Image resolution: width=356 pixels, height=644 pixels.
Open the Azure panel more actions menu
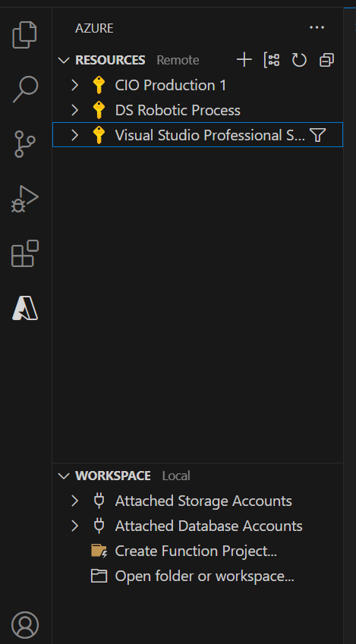pyautogui.click(x=317, y=27)
